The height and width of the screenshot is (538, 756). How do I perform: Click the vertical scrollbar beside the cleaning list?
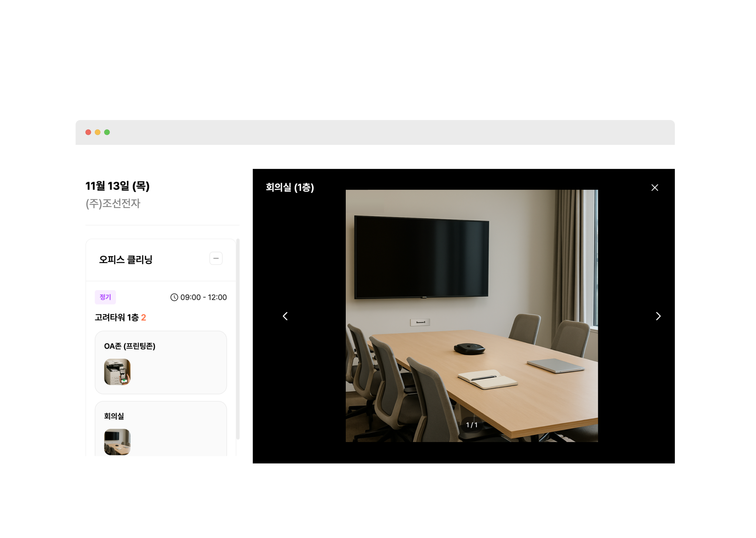[x=238, y=339]
